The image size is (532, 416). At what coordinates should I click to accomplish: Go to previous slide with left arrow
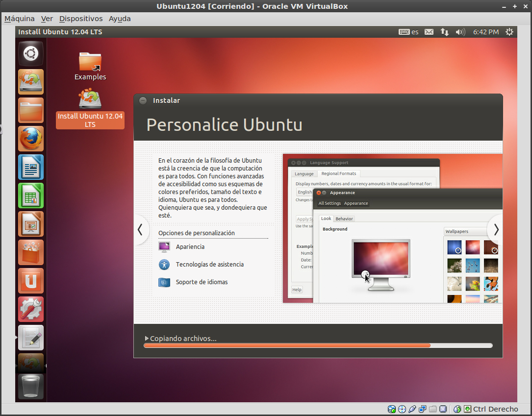click(140, 229)
